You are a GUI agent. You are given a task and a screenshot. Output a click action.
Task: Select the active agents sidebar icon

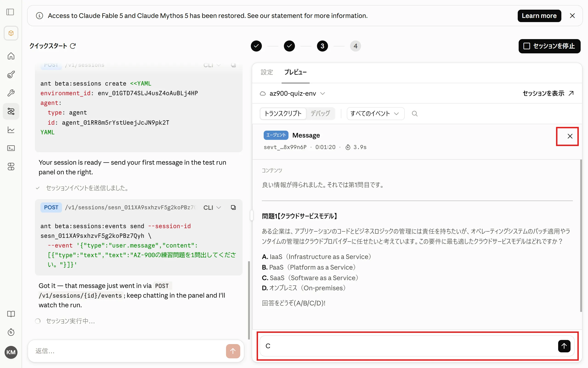[11, 111]
